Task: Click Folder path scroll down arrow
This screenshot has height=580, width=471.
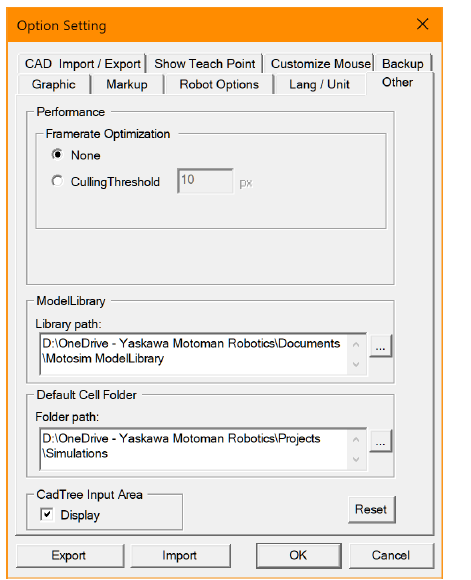Action: coord(356,459)
